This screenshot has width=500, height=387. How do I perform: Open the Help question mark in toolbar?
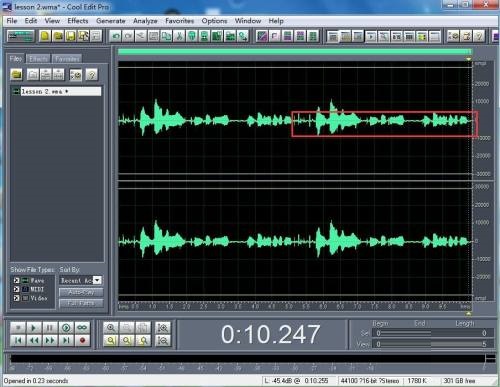(478, 36)
